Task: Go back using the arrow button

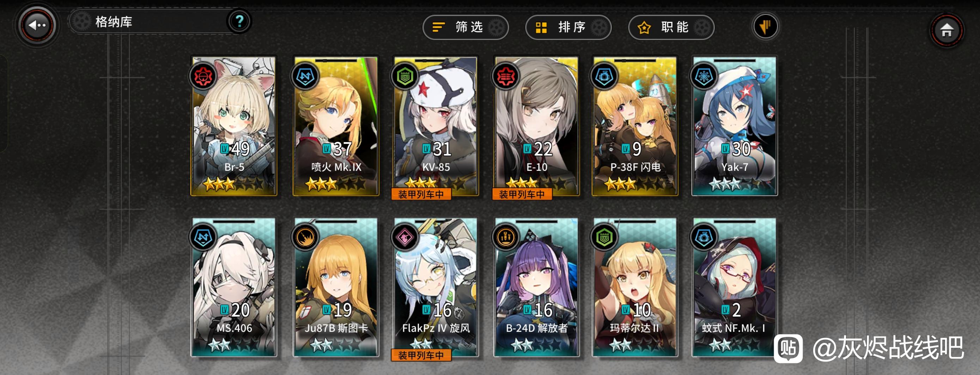Action: pyautogui.click(x=37, y=25)
